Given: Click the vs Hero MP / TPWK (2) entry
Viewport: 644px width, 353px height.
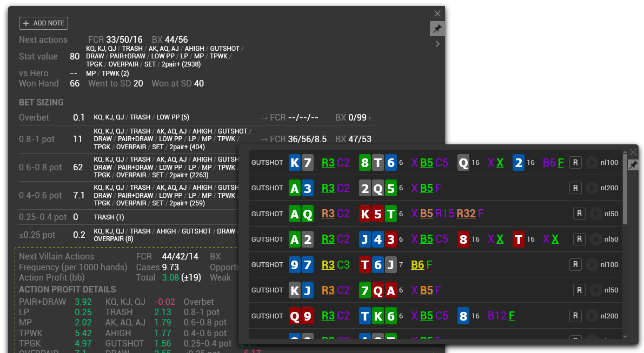Looking at the screenshot, I should (107, 74).
